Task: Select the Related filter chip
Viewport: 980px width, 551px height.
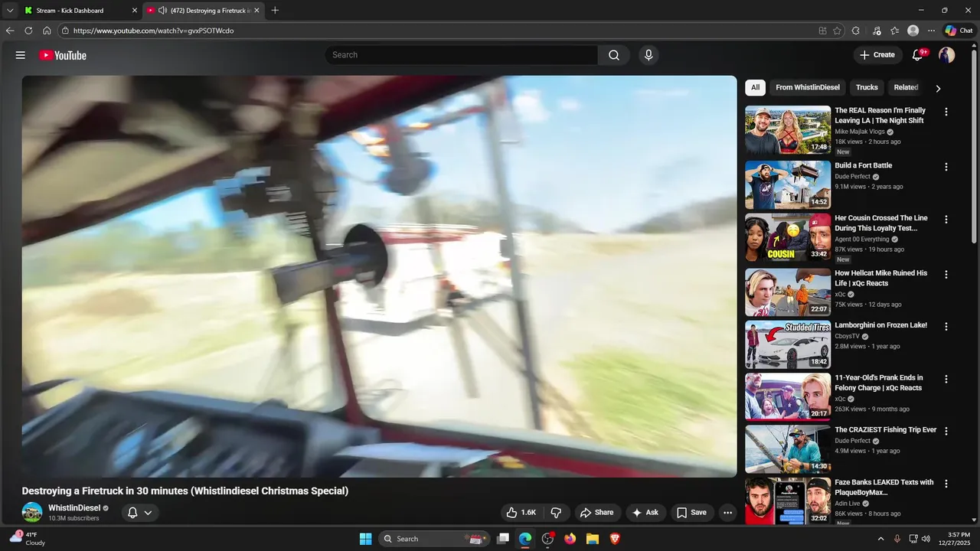Action: pyautogui.click(x=906, y=87)
